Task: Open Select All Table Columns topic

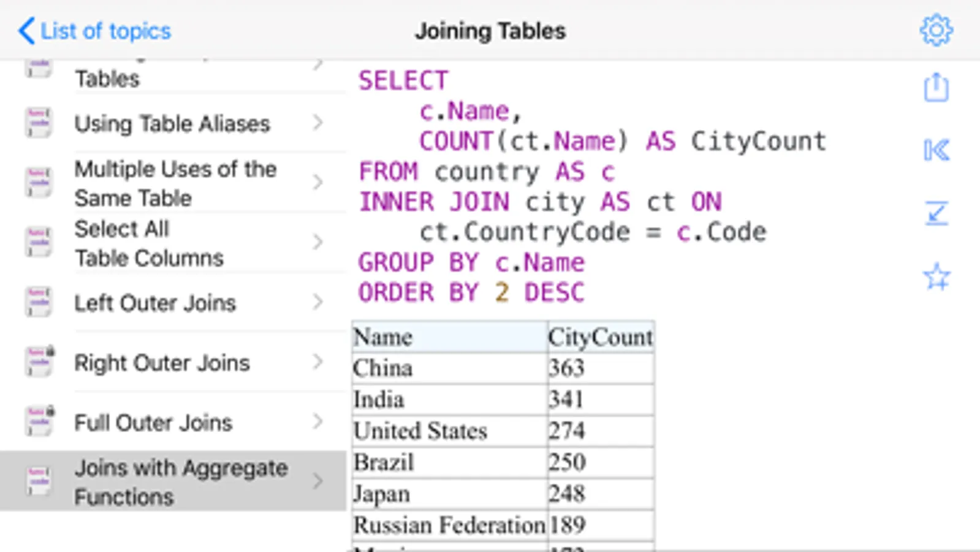Action: pyautogui.click(x=173, y=243)
